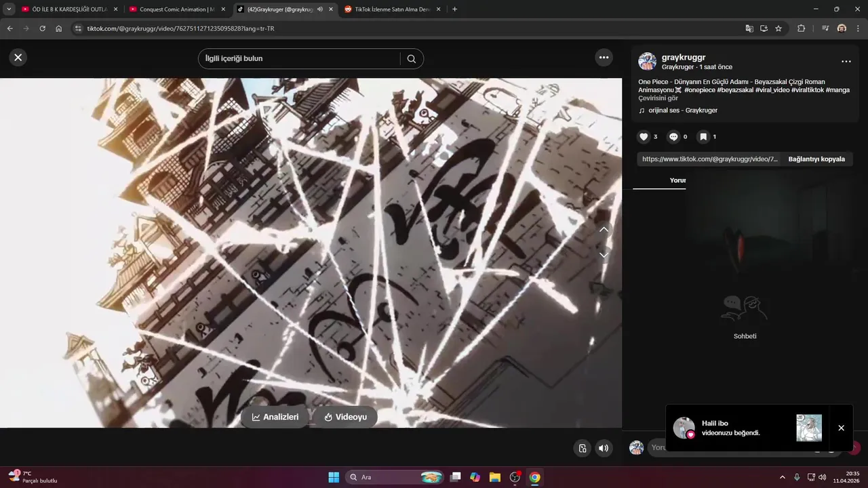Open the 'Yorumlar' comments tab
This screenshot has height=488, width=868.
(677, 180)
